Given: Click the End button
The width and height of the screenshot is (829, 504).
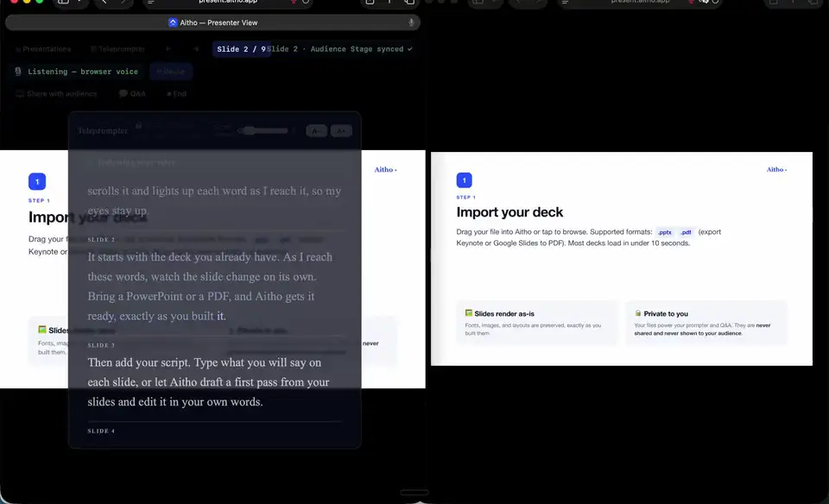Looking at the screenshot, I should 176,93.
